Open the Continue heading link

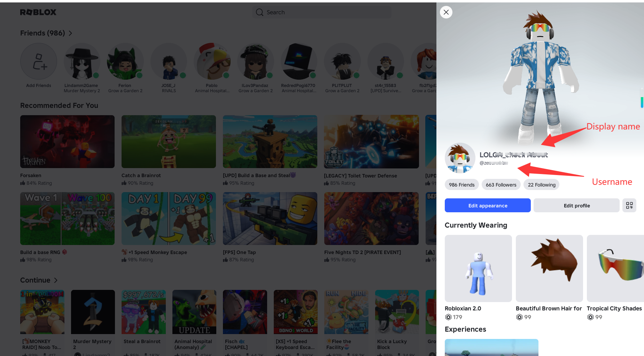click(x=35, y=280)
